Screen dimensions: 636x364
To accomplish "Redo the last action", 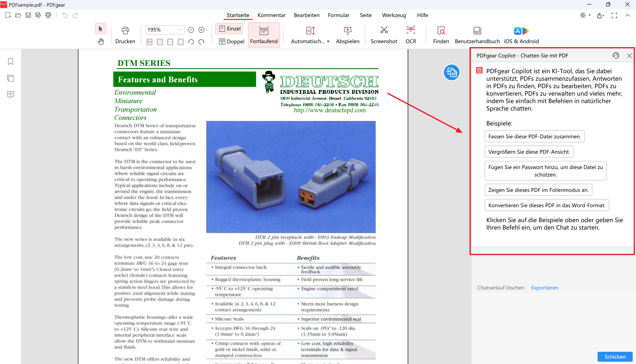I will pyautogui.click(x=75, y=15).
